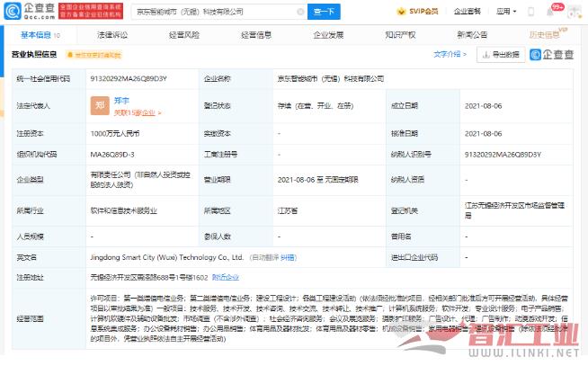Click the 查一下 search button
Image resolution: width=588 pixels, height=366 pixels.
(324, 12)
